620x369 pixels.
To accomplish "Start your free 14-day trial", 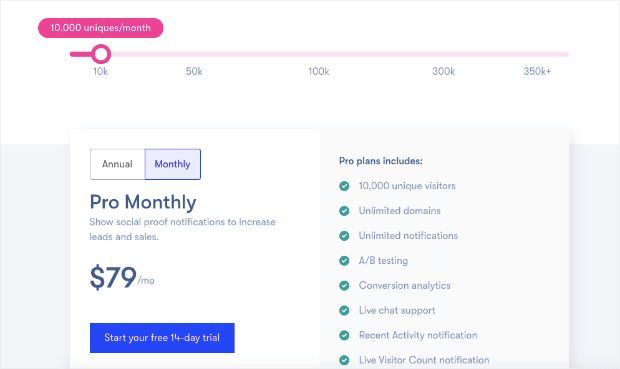I will tap(162, 338).
